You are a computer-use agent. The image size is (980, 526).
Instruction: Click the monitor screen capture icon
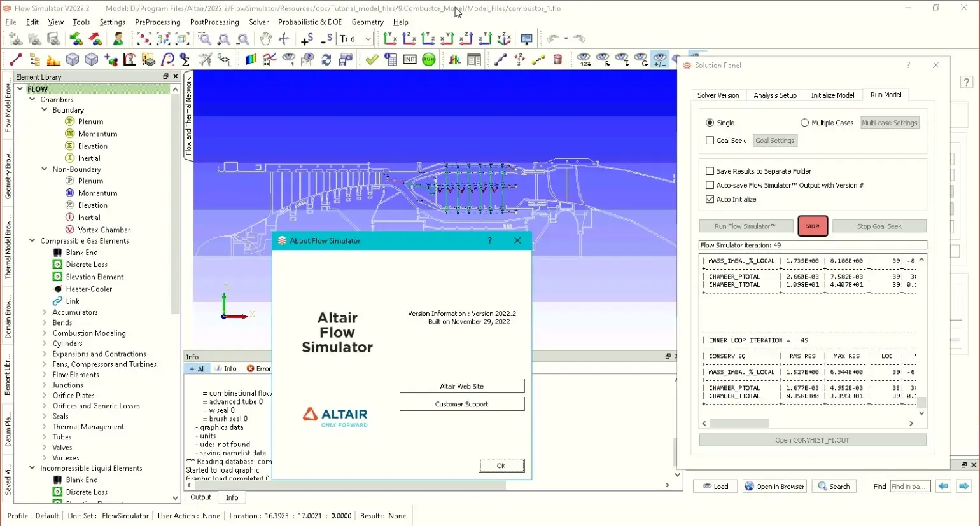pos(526,39)
